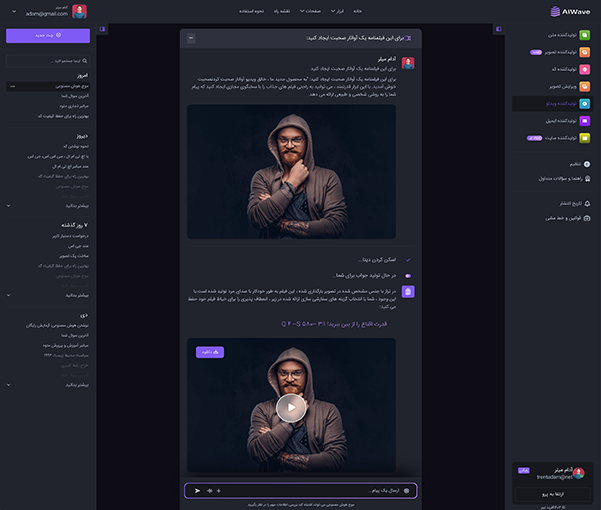Click the user avatar in the chat message
The width and height of the screenshot is (601, 510).
point(408,63)
